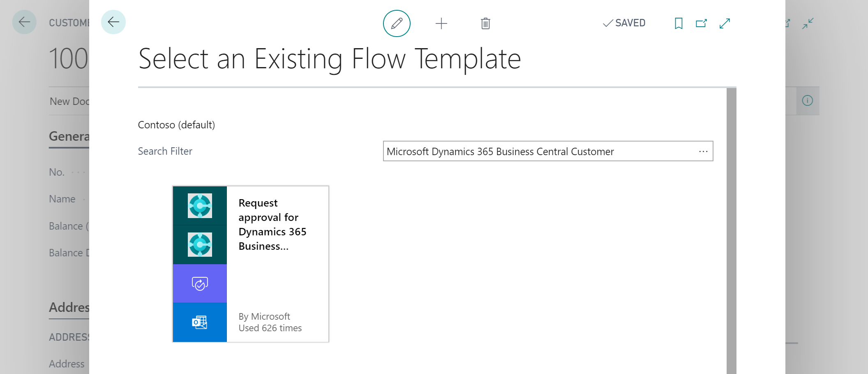Click the New Document menu on the Customer card
This screenshot has width=868, height=374.
(x=69, y=101)
